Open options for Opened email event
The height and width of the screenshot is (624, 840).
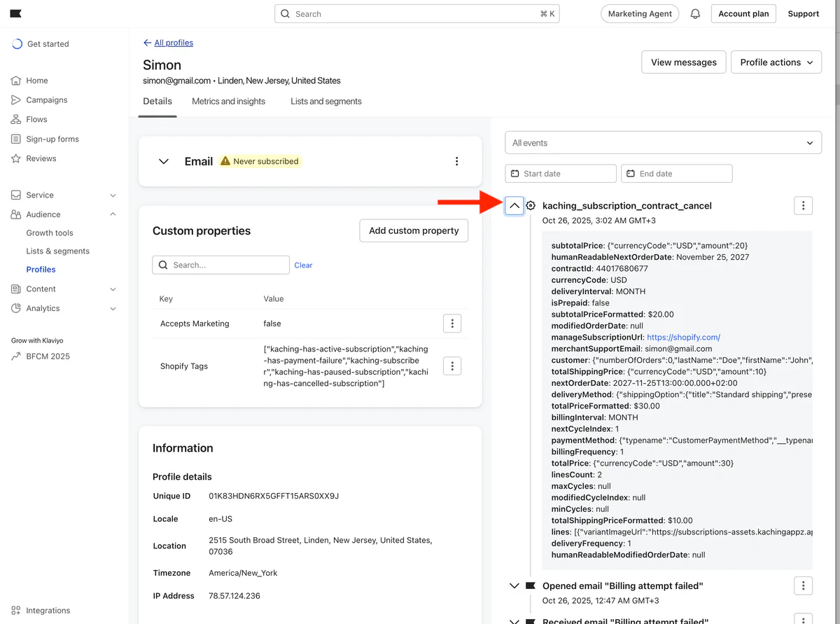coord(803,585)
